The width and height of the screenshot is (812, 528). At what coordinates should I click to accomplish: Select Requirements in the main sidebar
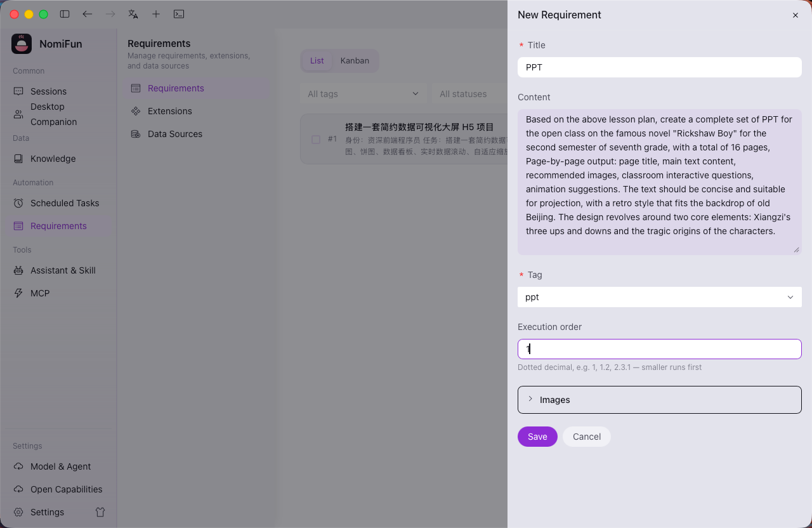[58, 226]
